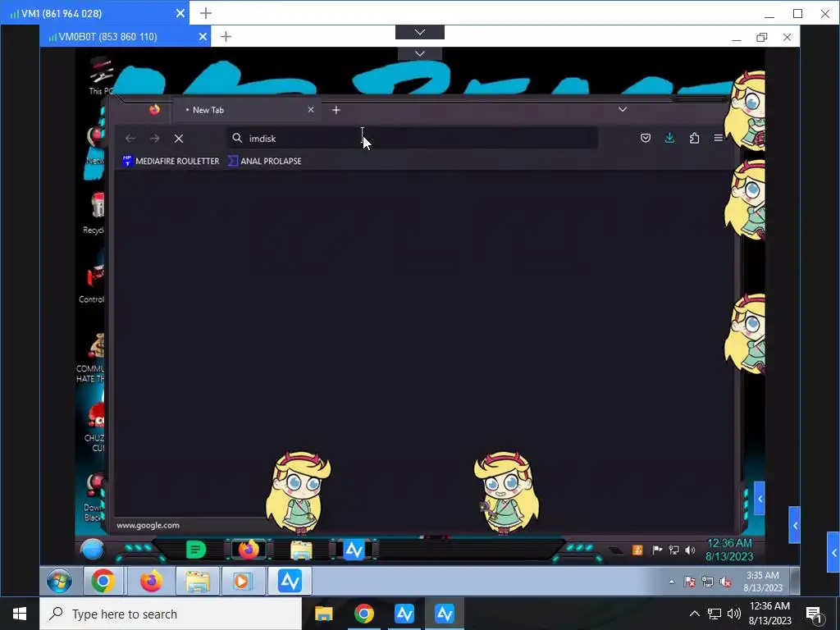The height and width of the screenshot is (630, 840).
Task: Open the blue remote-desktop app in innermost taskbar
Action: [x=354, y=550]
